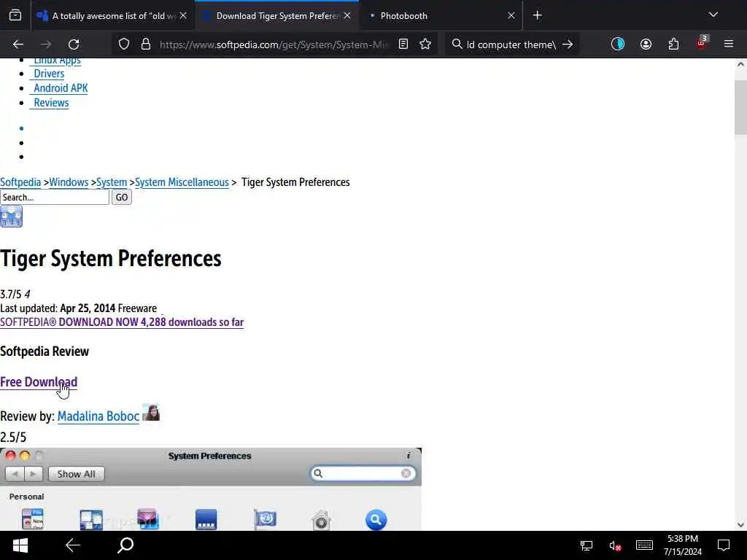The width and height of the screenshot is (747, 560).
Task: Click the muted volume tray icon
Action: pyautogui.click(x=615, y=545)
